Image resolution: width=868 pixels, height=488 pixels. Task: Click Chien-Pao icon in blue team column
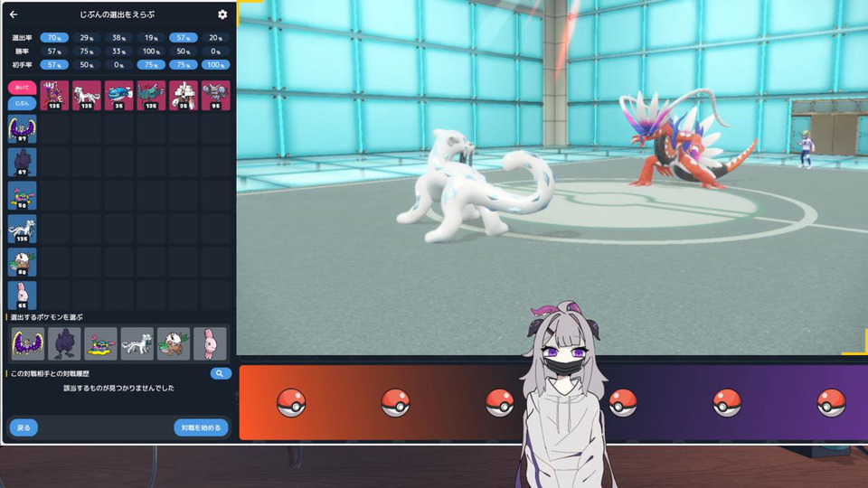coord(22,229)
